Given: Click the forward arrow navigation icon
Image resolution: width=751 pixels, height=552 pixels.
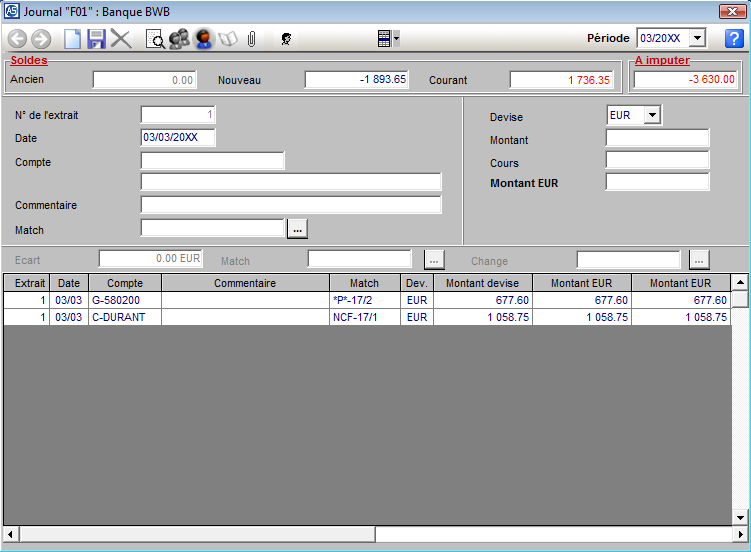Looking at the screenshot, I should [x=41, y=39].
